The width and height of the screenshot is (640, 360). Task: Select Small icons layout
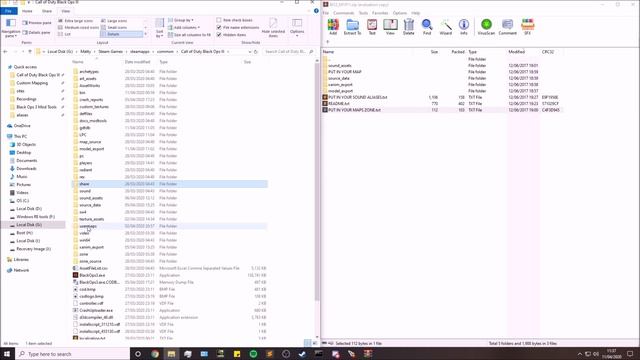click(114, 27)
